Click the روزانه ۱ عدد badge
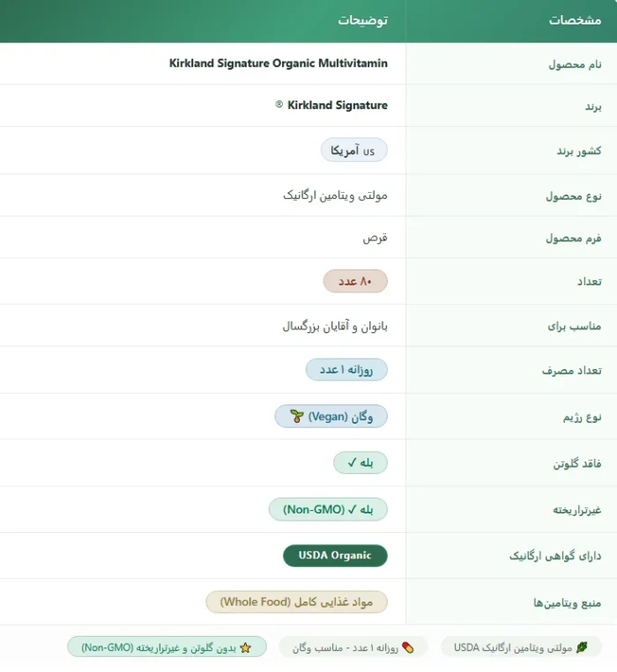Screen dimensions: 617x672 [346, 369]
